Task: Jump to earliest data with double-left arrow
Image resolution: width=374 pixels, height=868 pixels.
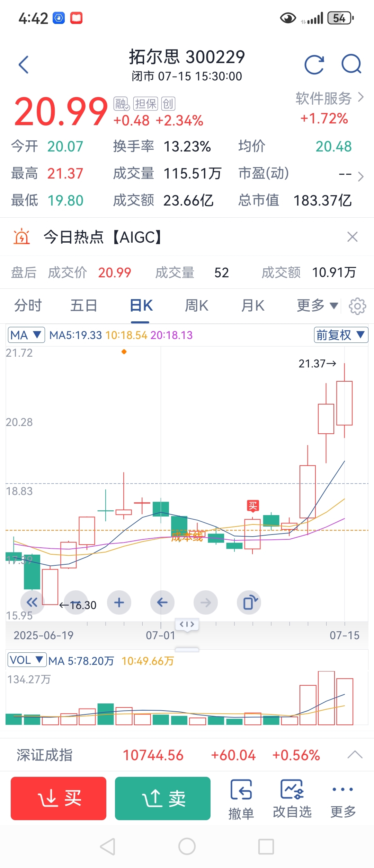Action: [32, 602]
